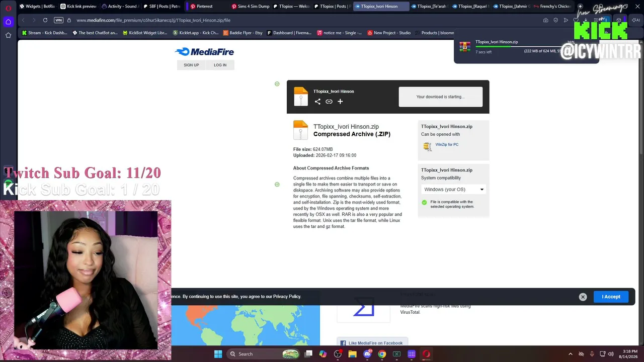Open Opera sidebar home icon
644x362 pixels.
tap(8, 22)
